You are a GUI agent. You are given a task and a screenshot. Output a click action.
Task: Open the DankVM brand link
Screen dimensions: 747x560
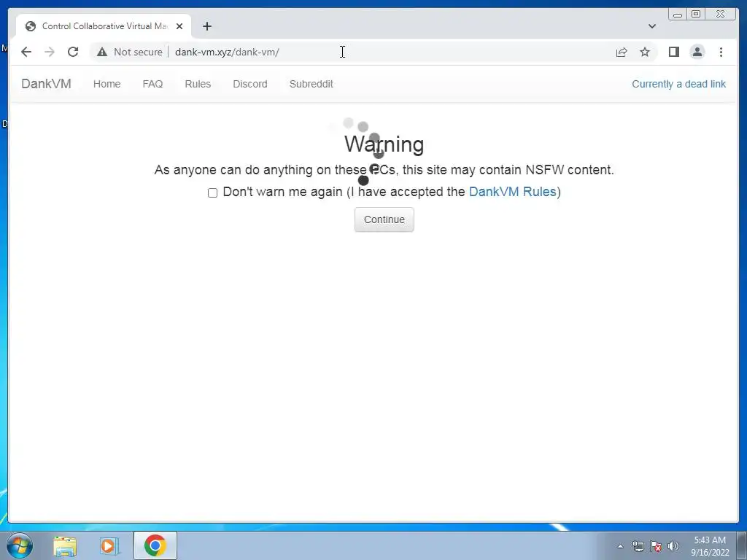tap(46, 84)
